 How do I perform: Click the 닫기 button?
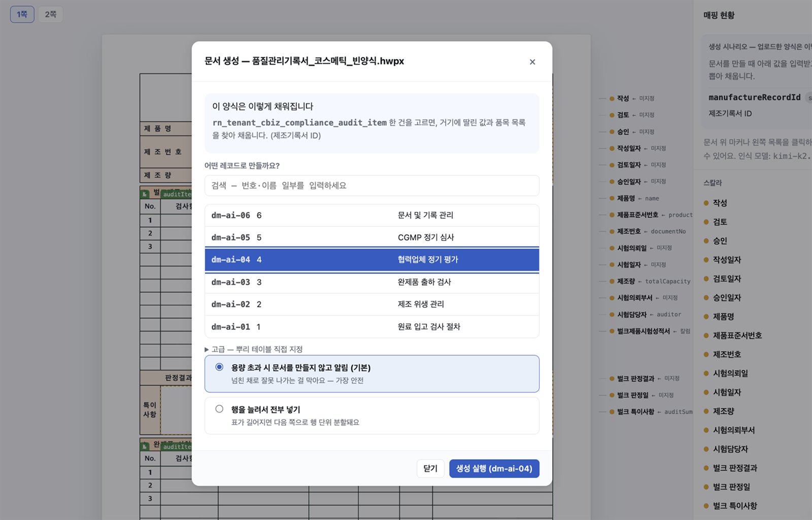[x=430, y=468]
